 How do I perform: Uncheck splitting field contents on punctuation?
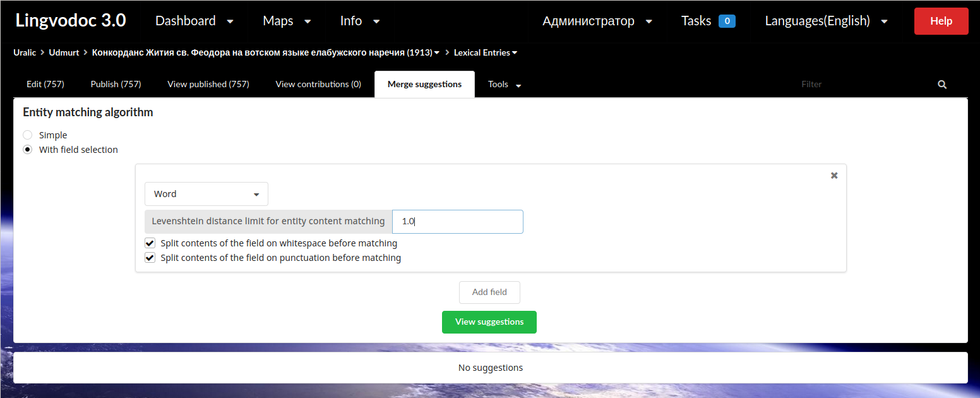(150, 257)
